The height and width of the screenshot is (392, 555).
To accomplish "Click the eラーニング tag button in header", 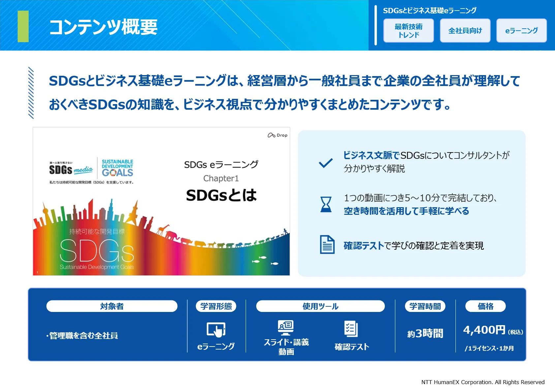I will click(x=521, y=31).
